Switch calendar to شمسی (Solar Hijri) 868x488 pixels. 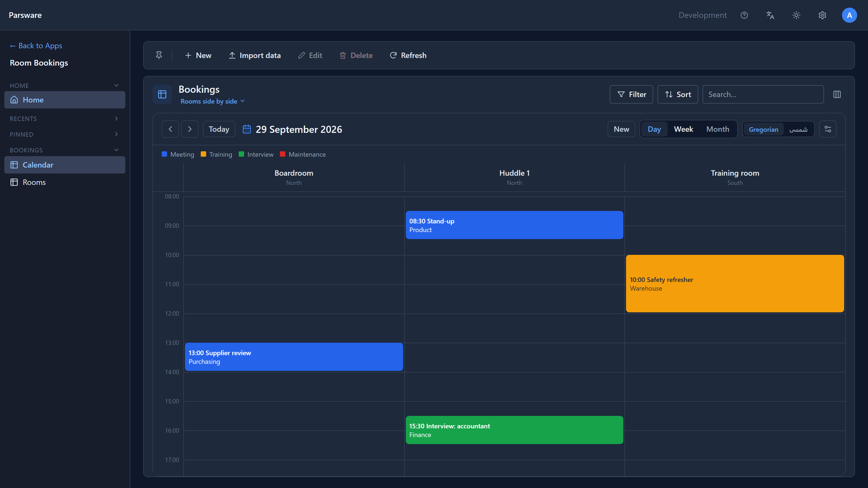pos(798,129)
